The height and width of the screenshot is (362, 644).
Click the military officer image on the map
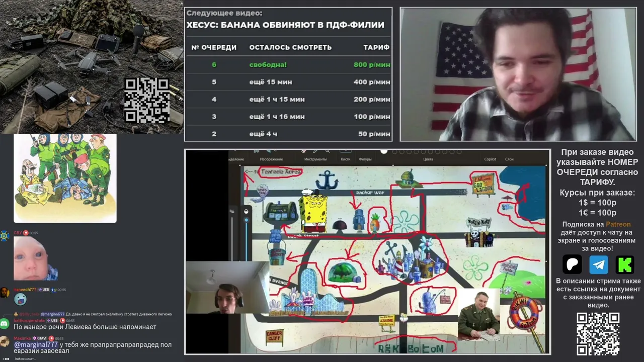pyautogui.click(x=479, y=314)
